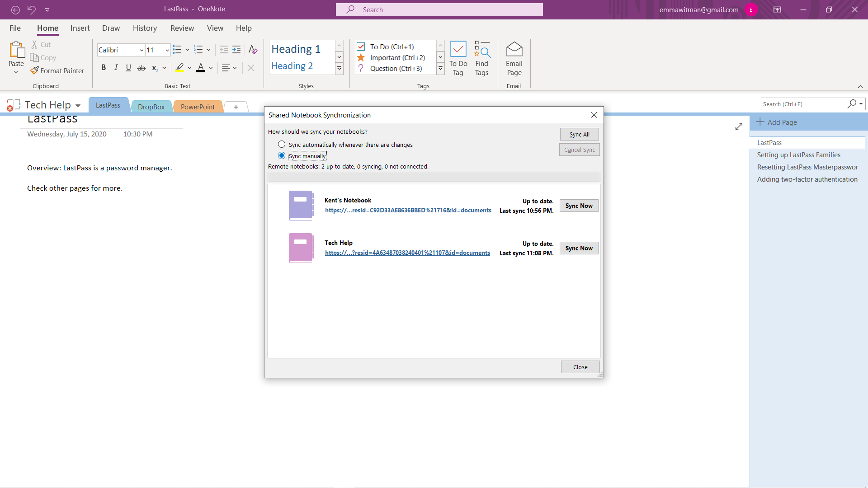The image size is (868, 488).
Task: Click the Kent's Notebook purple icon
Action: tap(301, 205)
